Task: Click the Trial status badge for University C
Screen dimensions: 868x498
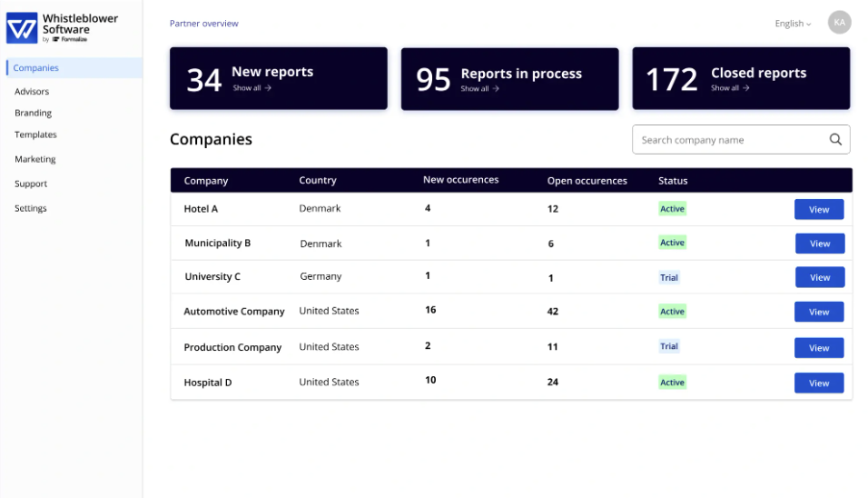Action: point(669,278)
